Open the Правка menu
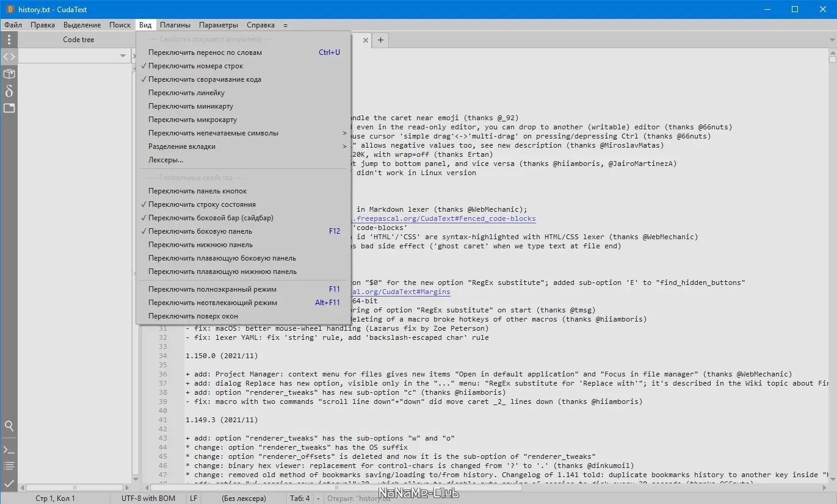837x504 pixels. click(x=43, y=25)
